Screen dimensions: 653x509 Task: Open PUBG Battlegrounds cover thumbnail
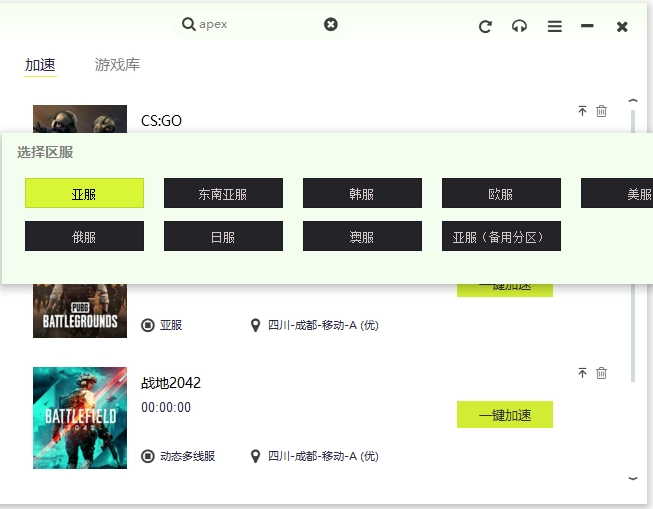click(x=80, y=311)
